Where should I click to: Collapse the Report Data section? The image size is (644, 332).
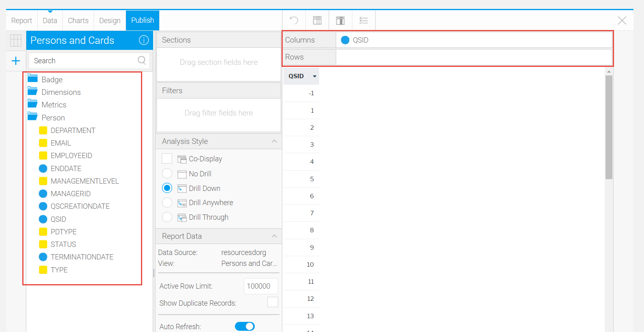[x=274, y=236]
